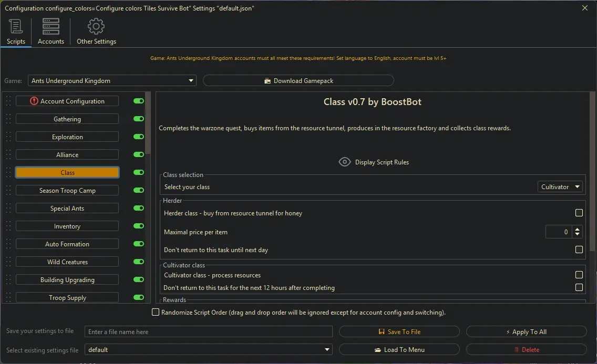Open the Accounts server icon
The width and height of the screenshot is (597, 364).
[x=51, y=27]
